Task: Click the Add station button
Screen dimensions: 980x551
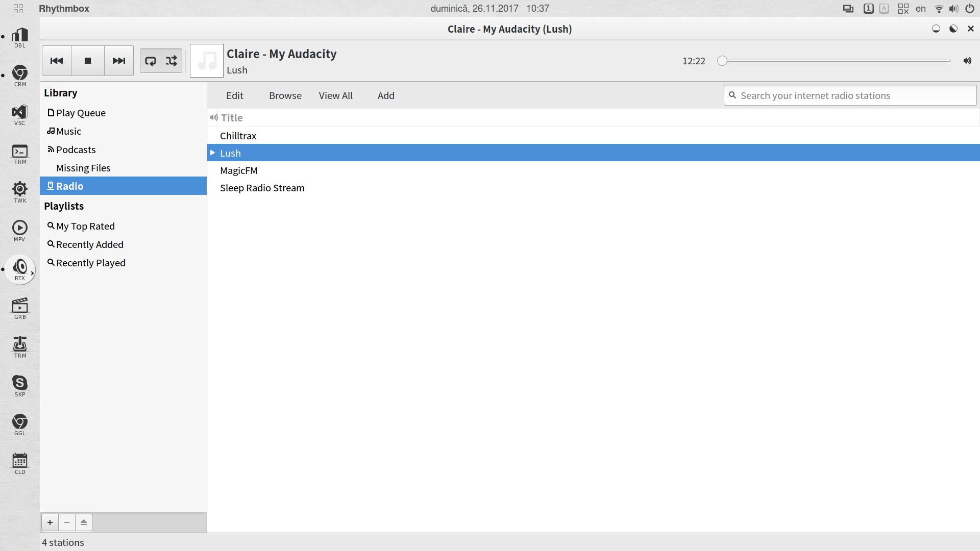Action: point(386,95)
